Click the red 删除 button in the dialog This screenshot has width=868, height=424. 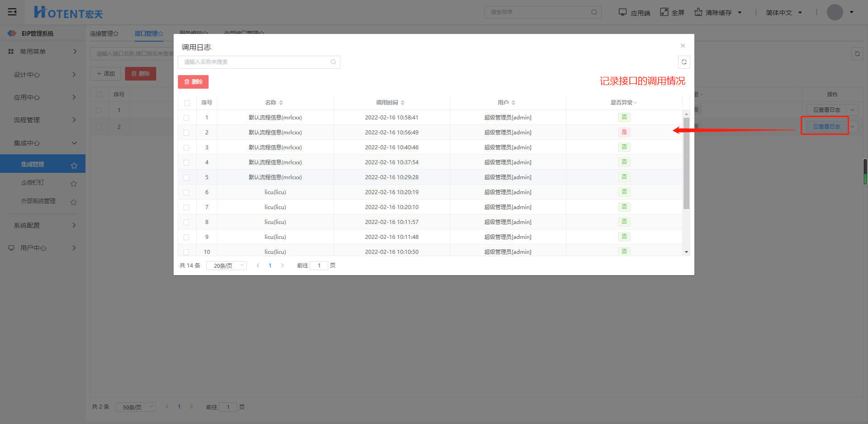coord(193,82)
